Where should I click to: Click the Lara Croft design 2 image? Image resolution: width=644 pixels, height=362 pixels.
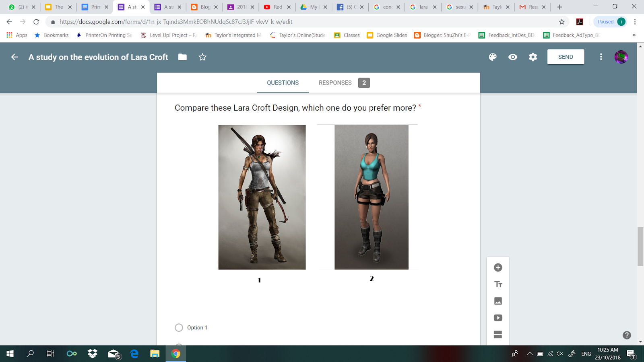click(x=372, y=197)
